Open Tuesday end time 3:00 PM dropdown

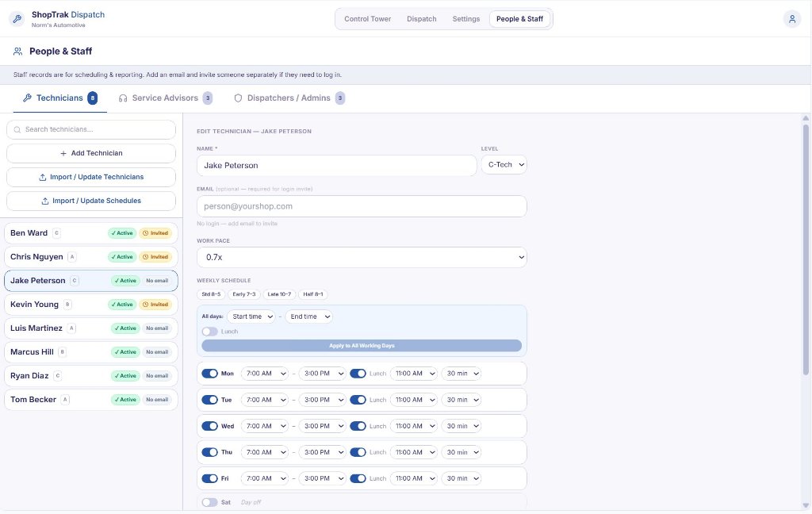click(x=322, y=400)
